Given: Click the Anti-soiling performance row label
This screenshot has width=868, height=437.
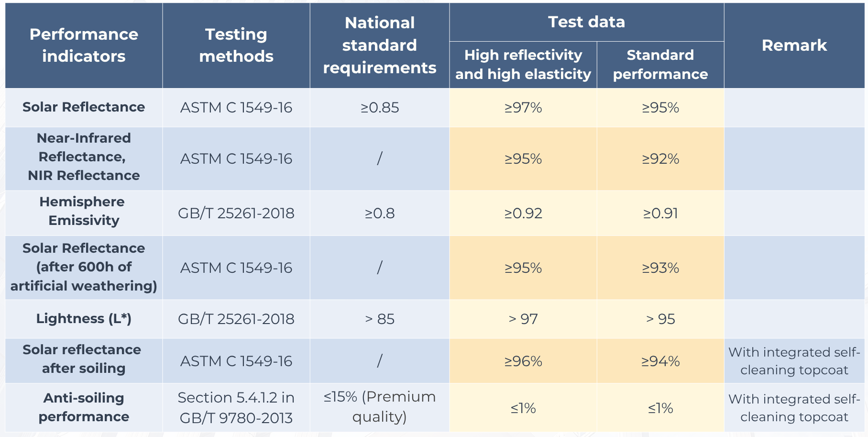Looking at the screenshot, I should click(84, 407).
